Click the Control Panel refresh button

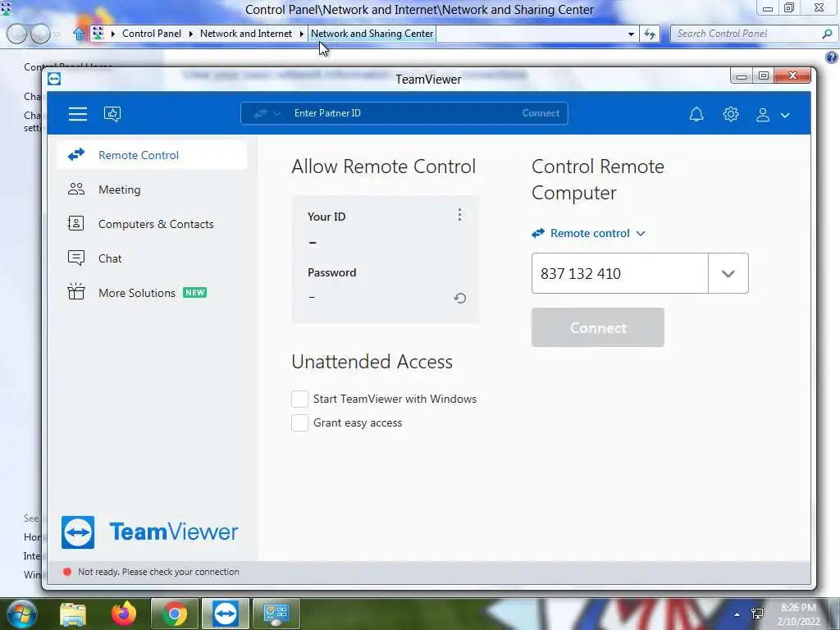click(650, 34)
